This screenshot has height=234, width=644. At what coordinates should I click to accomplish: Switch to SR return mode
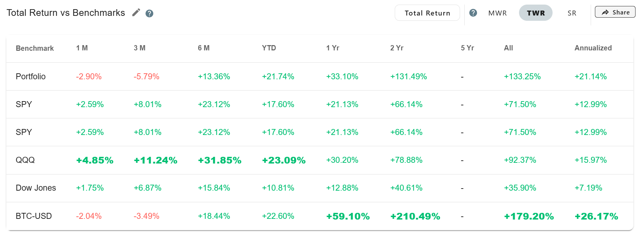point(572,13)
